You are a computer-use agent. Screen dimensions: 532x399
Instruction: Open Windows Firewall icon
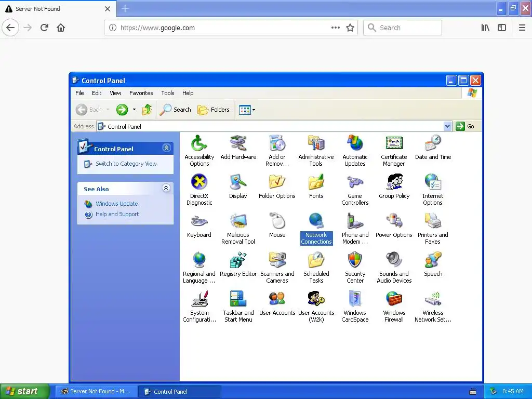click(394, 307)
